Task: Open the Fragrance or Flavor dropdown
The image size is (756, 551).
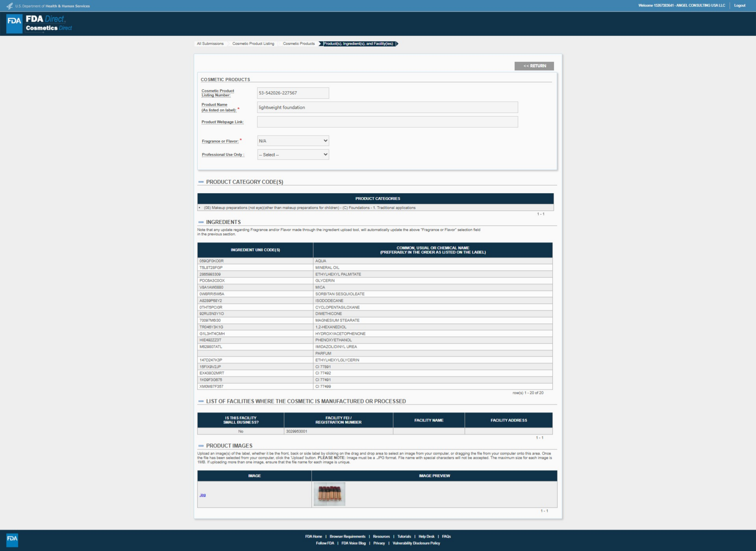Action: [x=293, y=141]
